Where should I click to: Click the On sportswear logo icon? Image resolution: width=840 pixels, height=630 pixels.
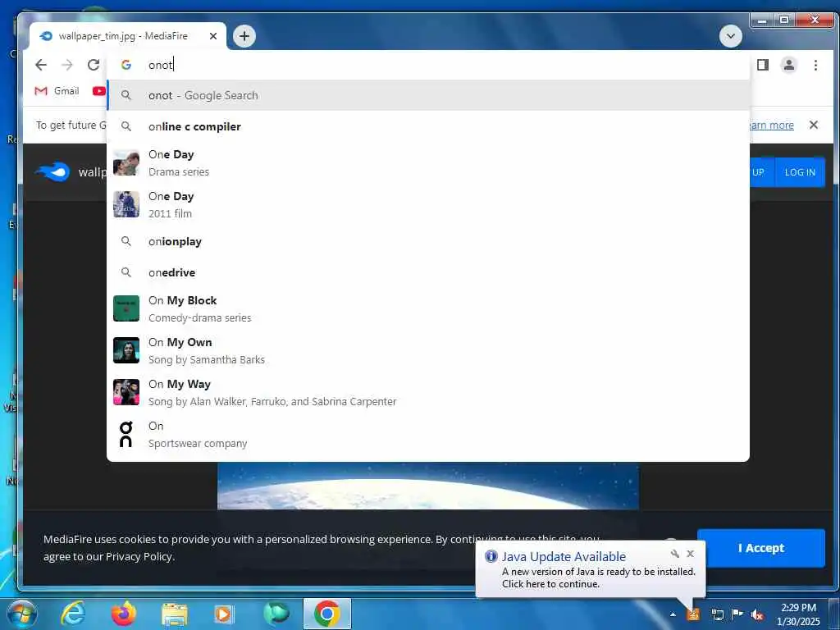[126, 434]
